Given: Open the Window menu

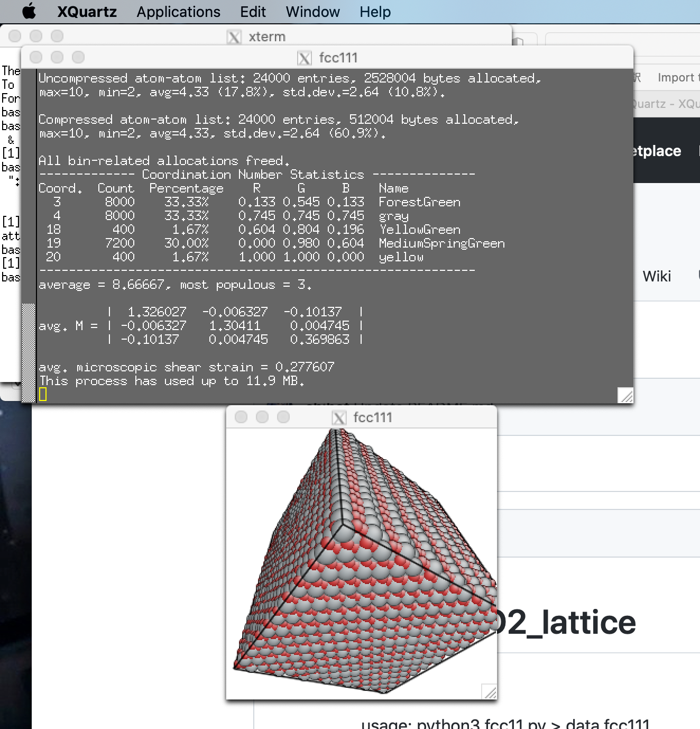Looking at the screenshot, I should pos(312,12).
